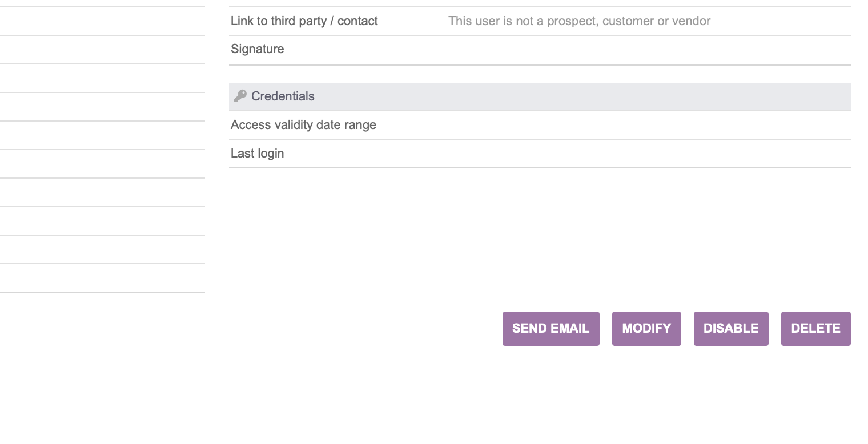Remove the user with DELETE button
Screen dimensions: 868x444
pos(816,329)
